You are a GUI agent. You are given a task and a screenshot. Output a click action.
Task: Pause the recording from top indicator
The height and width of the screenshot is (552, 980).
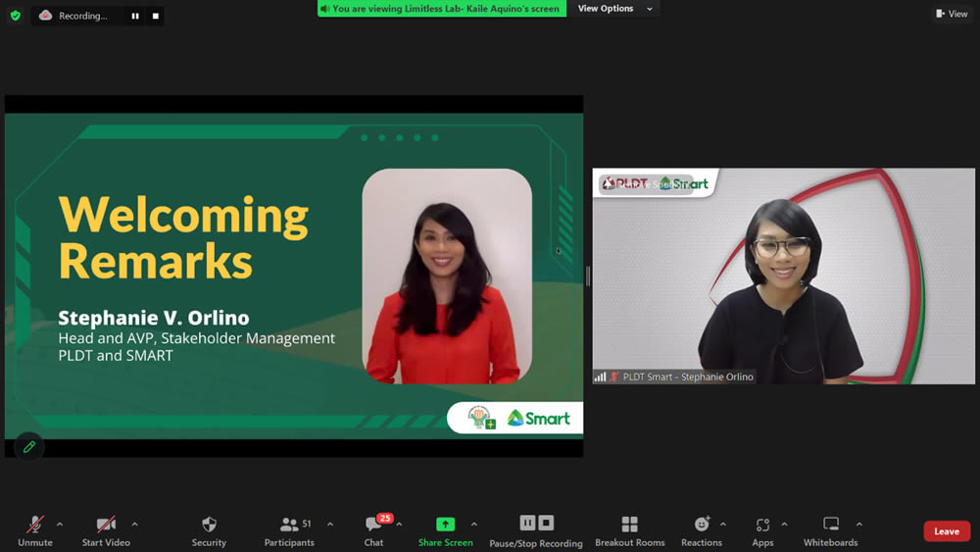135,16
